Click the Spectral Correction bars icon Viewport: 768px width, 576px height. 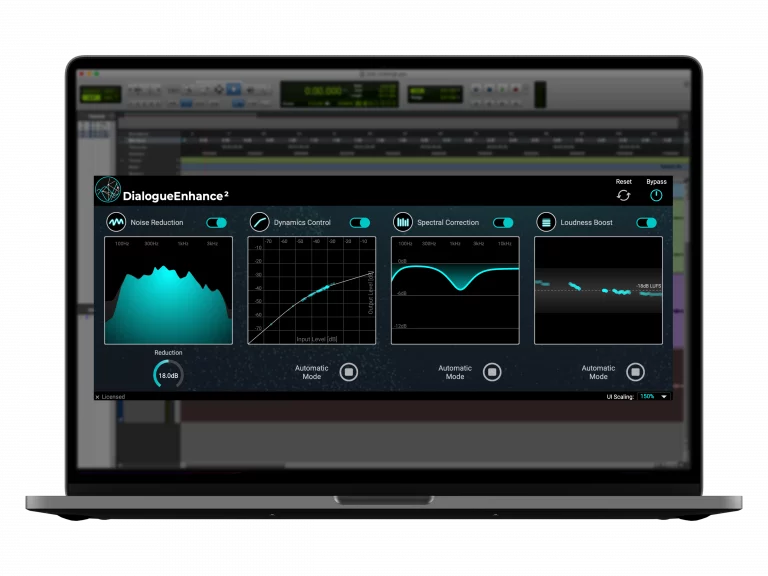402,222
